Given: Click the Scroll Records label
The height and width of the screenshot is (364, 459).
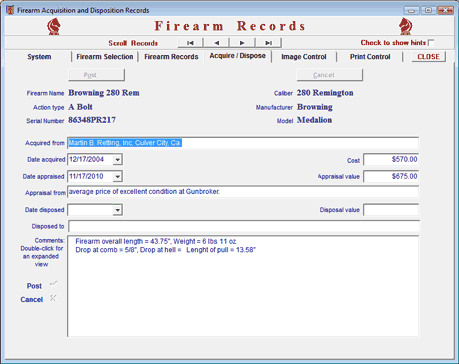Looking at the screenshot, I should click(x=133, y=43).
